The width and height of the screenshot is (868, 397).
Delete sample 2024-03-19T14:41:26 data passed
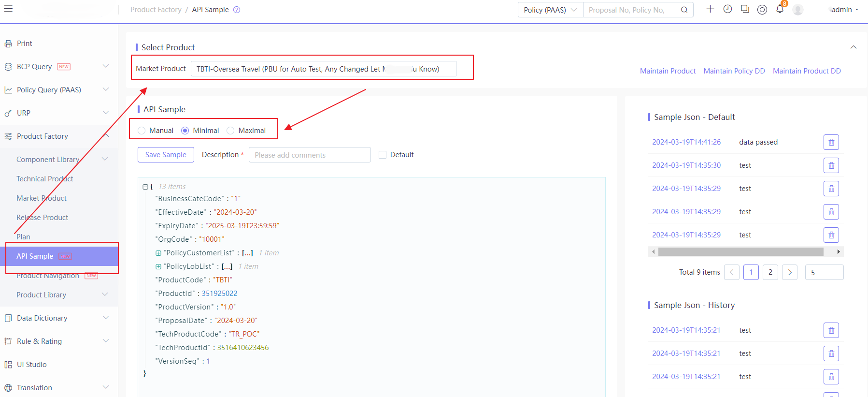point(831,142)
